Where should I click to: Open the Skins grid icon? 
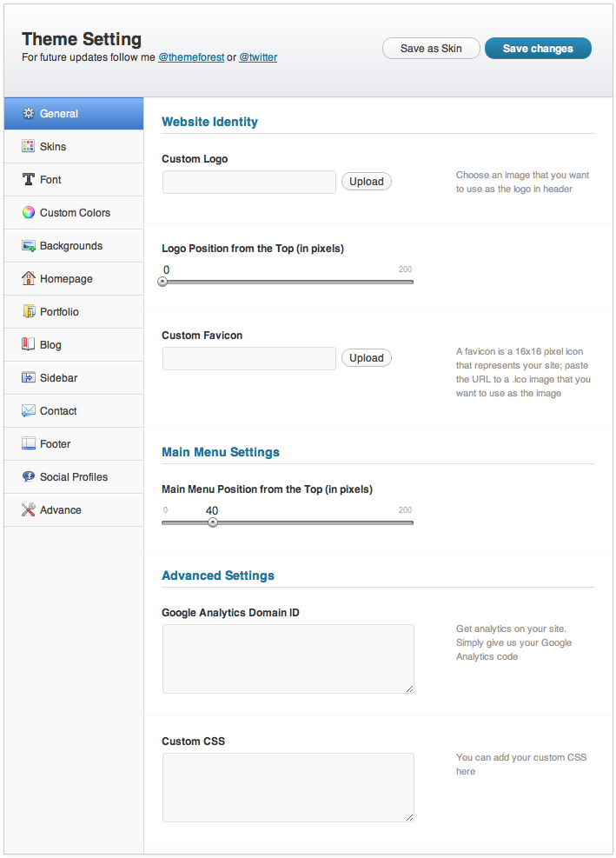tap(28, 146)
